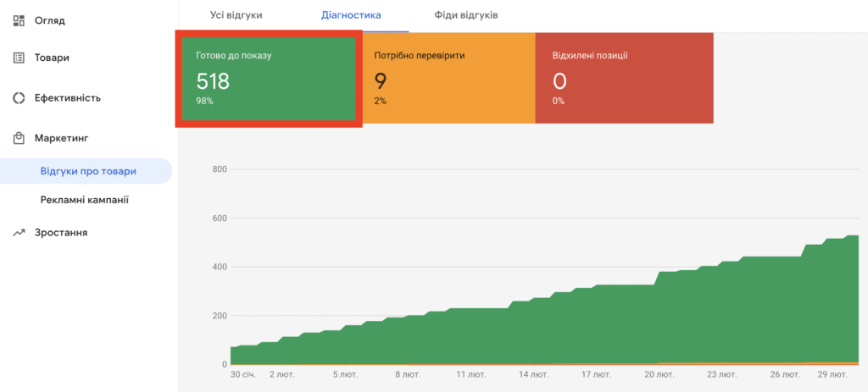Screen dimensions: 868x392
Task: Select the green Готово до показу card
Action: tap(269, 79)
